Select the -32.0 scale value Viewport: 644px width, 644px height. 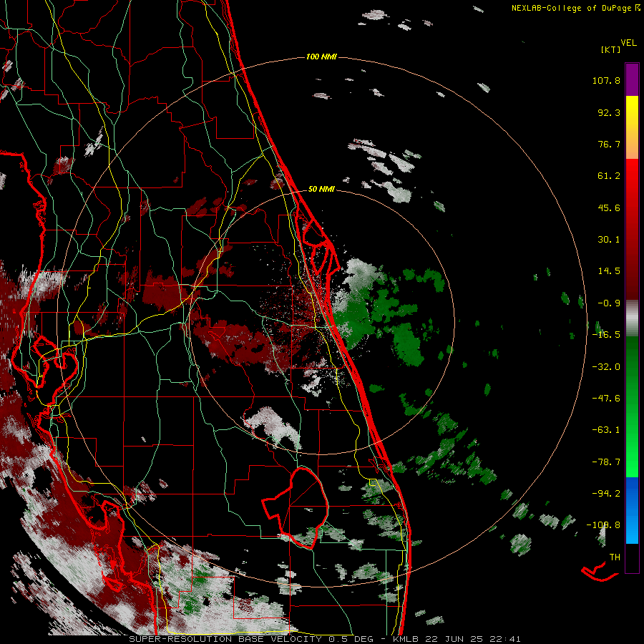coord(606,367)
